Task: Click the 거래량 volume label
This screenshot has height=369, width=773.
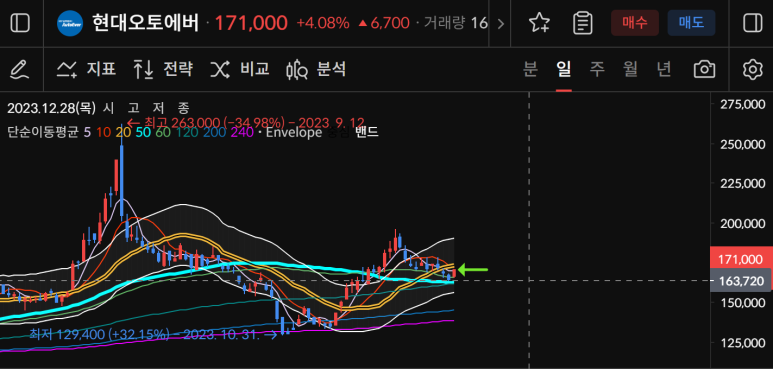Action: click(445, 23)
